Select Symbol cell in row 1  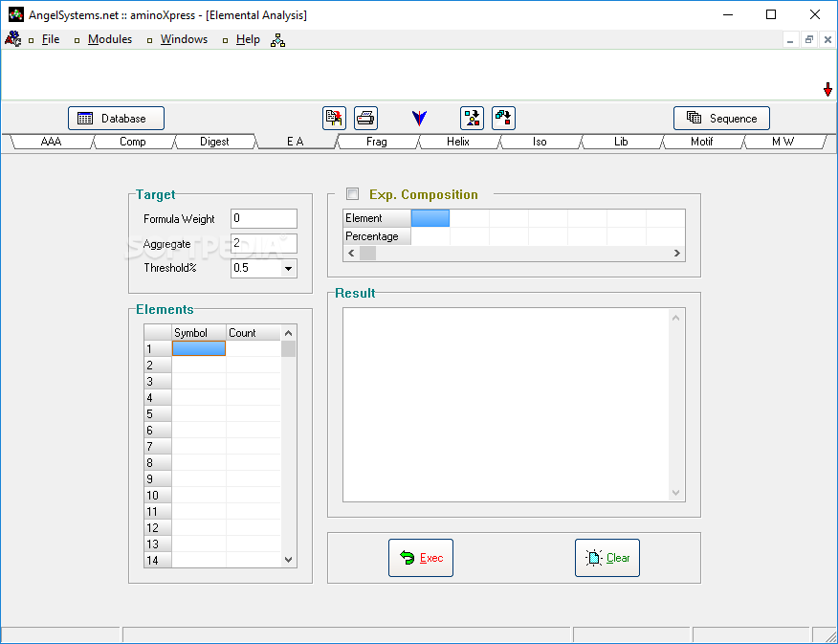[x=199, y=348]
